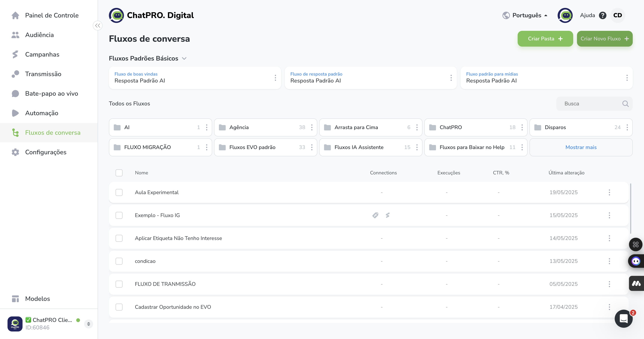
Task: Check the Cadastrar Oportunidade no EVO checkbox
Action: (119, 307)
